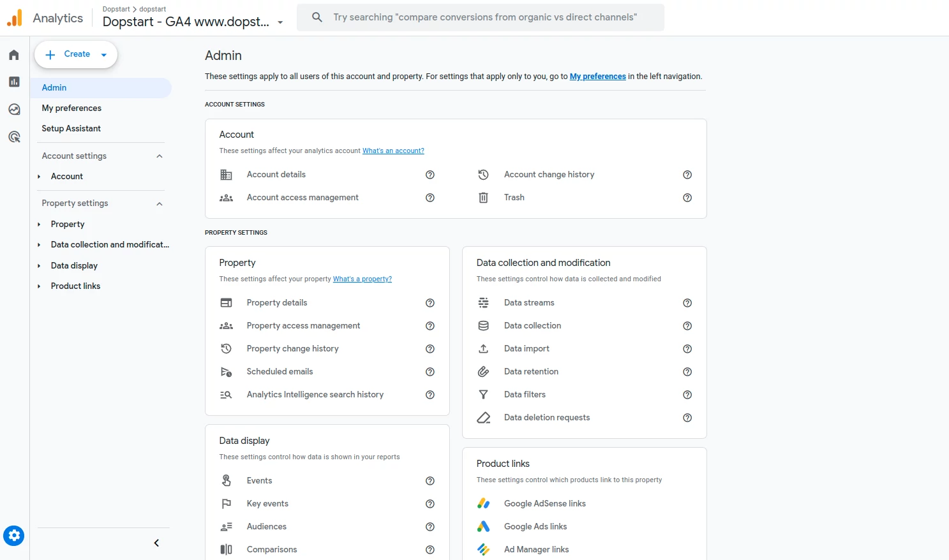
Task: Collapse the sidebar navigation arrow
Action: click(156, 543)
